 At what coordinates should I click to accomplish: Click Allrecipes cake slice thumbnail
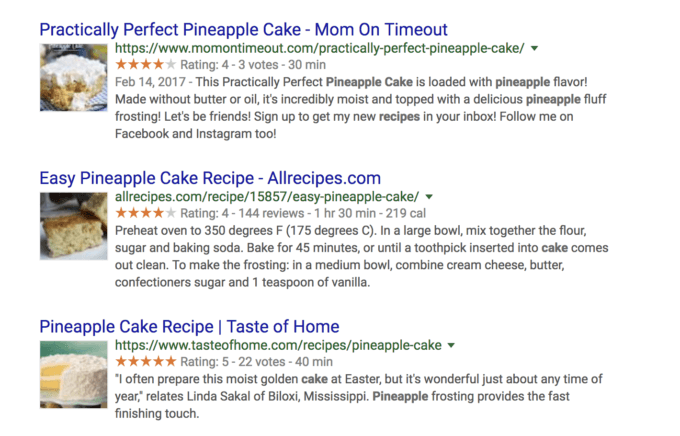(74, 226)
